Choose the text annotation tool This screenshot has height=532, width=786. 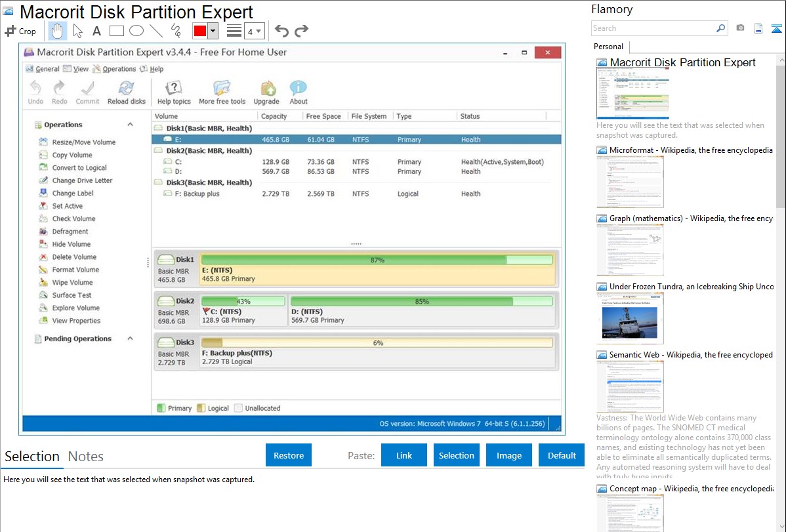[96, 31]
